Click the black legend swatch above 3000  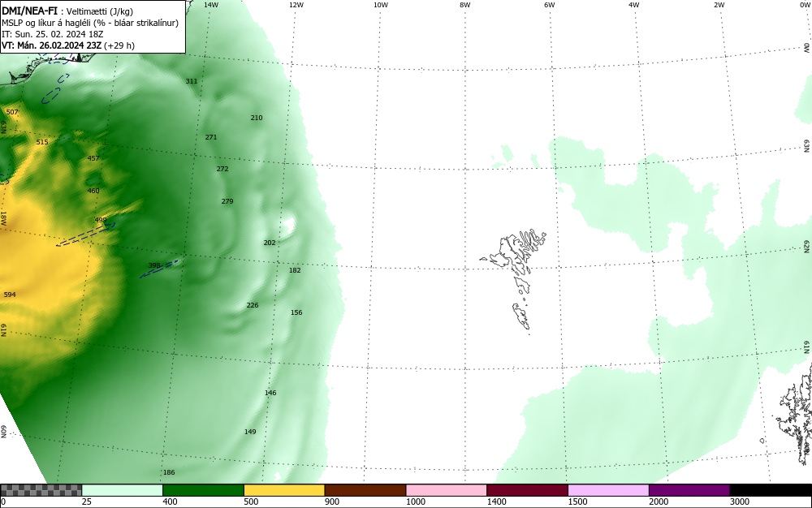coord(771,490)
